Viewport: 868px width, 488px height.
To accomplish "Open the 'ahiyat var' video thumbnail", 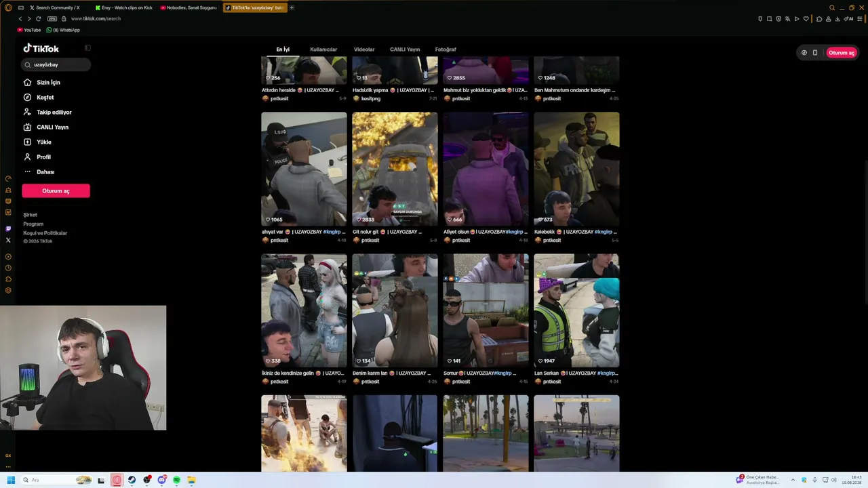I will coord(304,169).
